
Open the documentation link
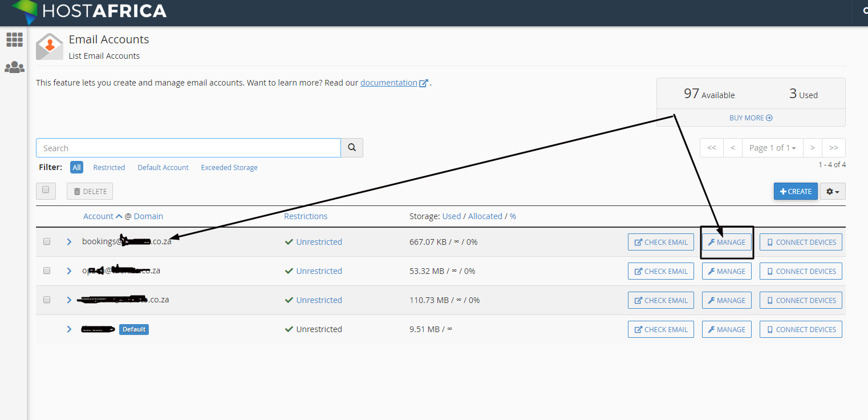pos(389,83)
